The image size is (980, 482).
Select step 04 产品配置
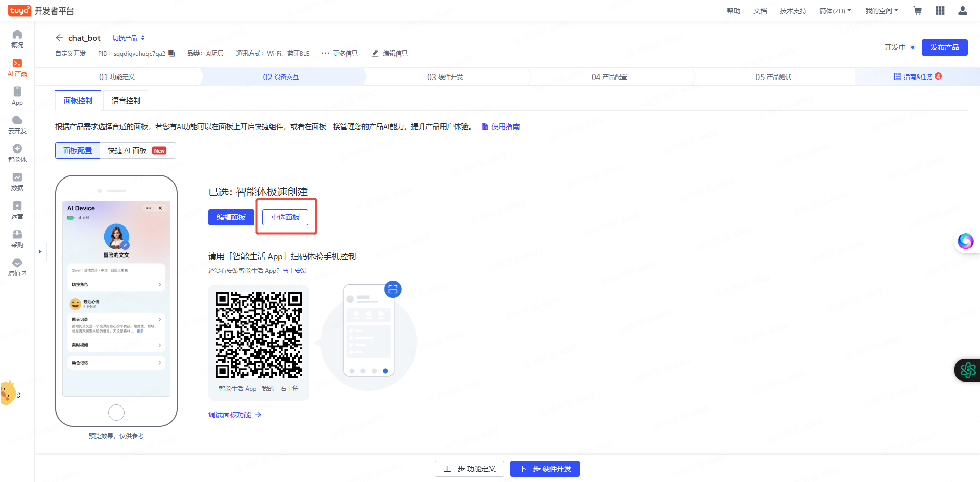click(609, 77)
